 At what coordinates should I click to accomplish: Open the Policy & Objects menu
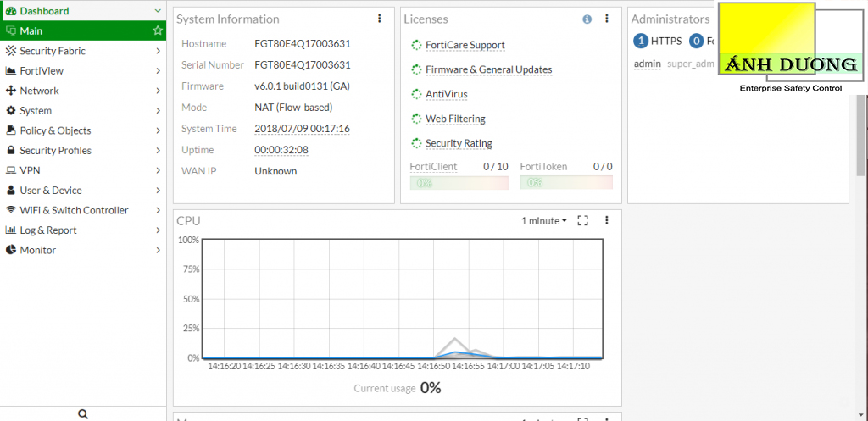[x=83, y=130]
